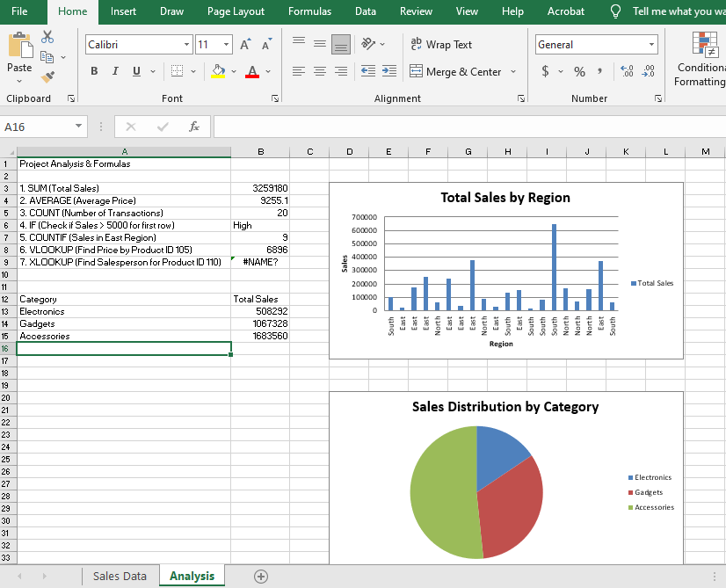Screen dimensions: 726x588
Task: Cut selection with the scissors icon
Action: click(x=47, y=37)
